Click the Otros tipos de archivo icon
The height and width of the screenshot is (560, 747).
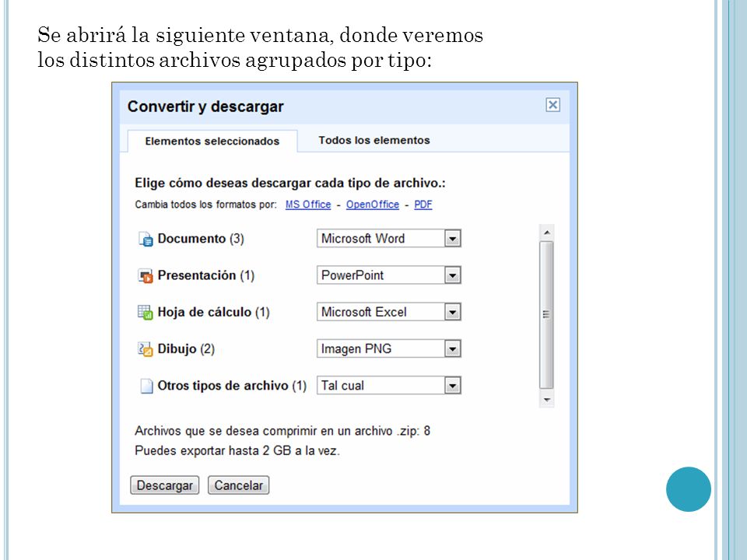click(x=146, y=386)
